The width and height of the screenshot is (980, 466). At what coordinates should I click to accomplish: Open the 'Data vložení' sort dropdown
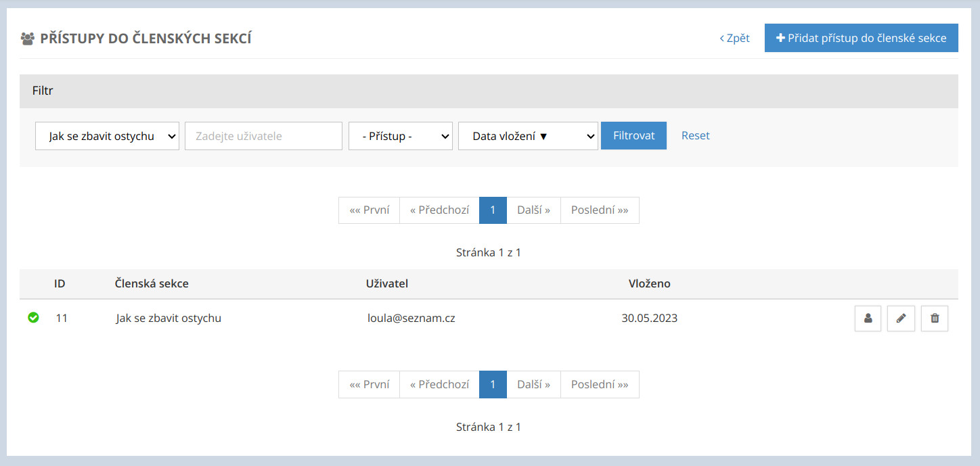pyautogui.click(x=528, y=136)
